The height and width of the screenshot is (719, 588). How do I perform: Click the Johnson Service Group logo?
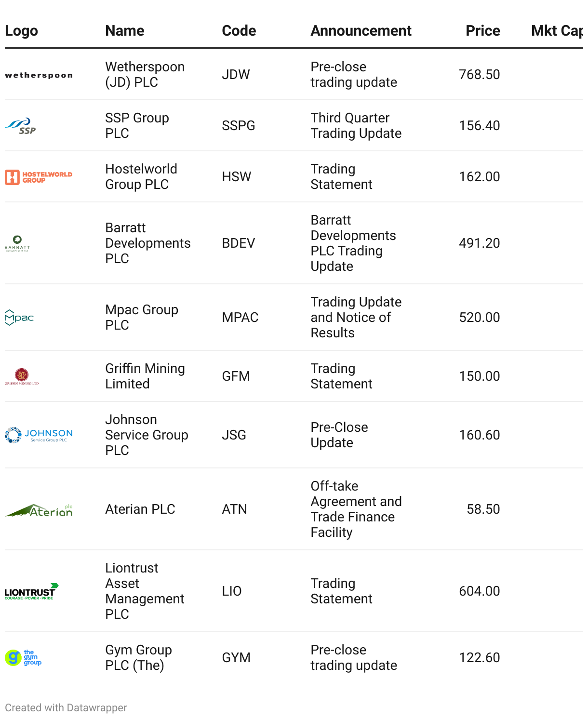[39, 435]
